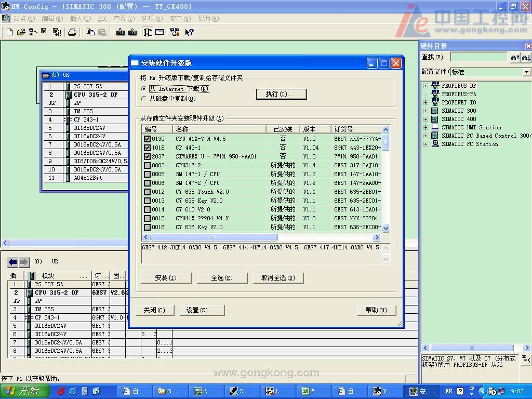Click the context help arrow icon
The width and height of the screenshot is (532, 399).
189,32
